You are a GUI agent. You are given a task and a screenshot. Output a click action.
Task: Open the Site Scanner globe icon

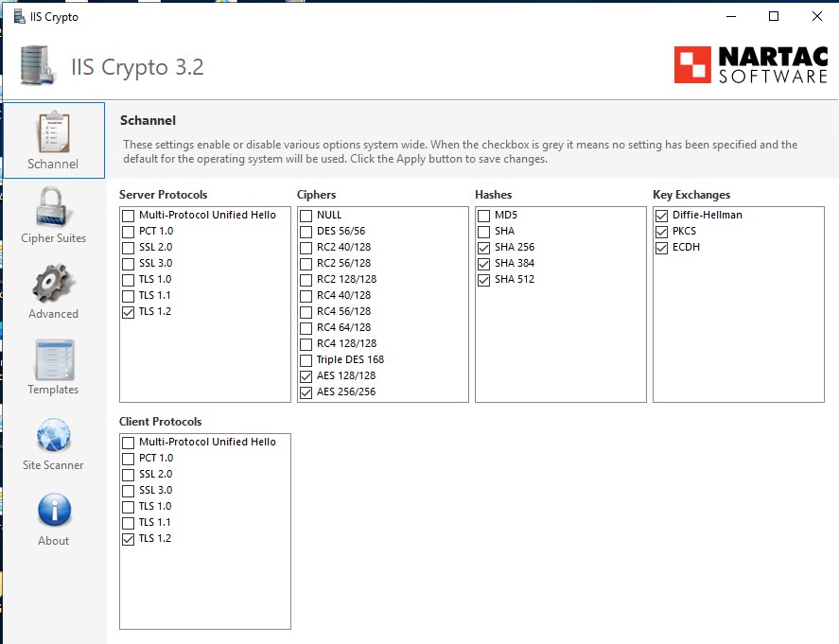(x=53, y=435)
